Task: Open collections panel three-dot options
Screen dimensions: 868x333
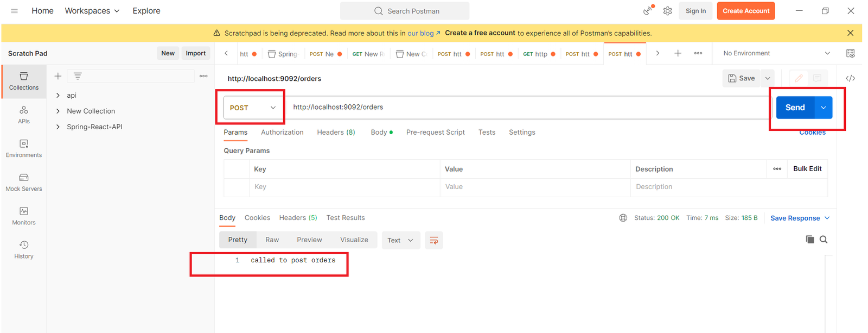Action: pyautogui.click(x=203, y=76)
